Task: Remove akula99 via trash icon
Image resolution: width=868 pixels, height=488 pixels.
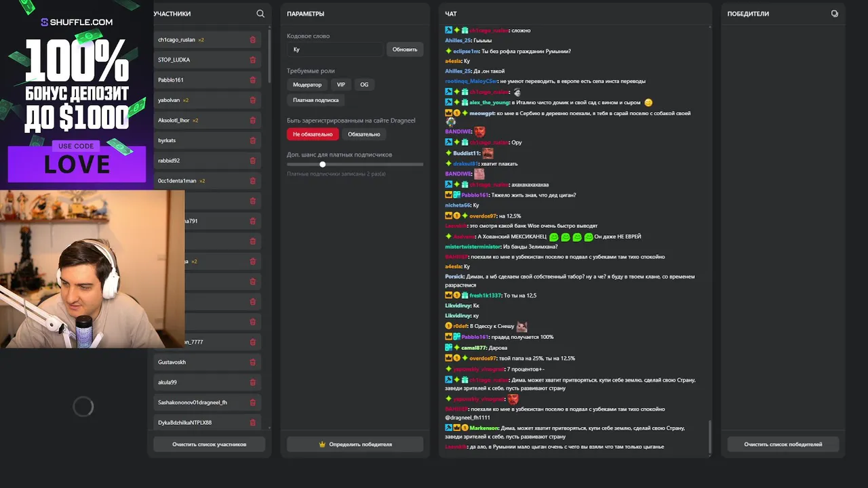Action: (253, 382)
